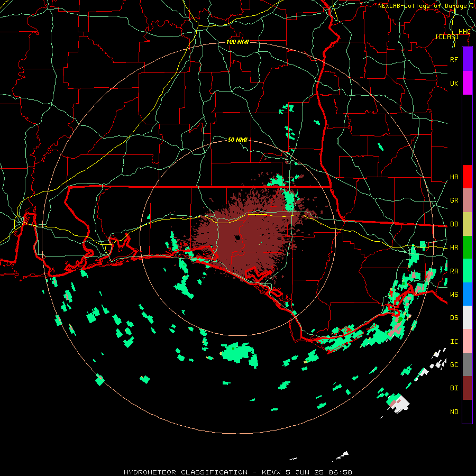The image size is (476, 476).
Task: Click the UK legend label
Action: click(454, 83)
